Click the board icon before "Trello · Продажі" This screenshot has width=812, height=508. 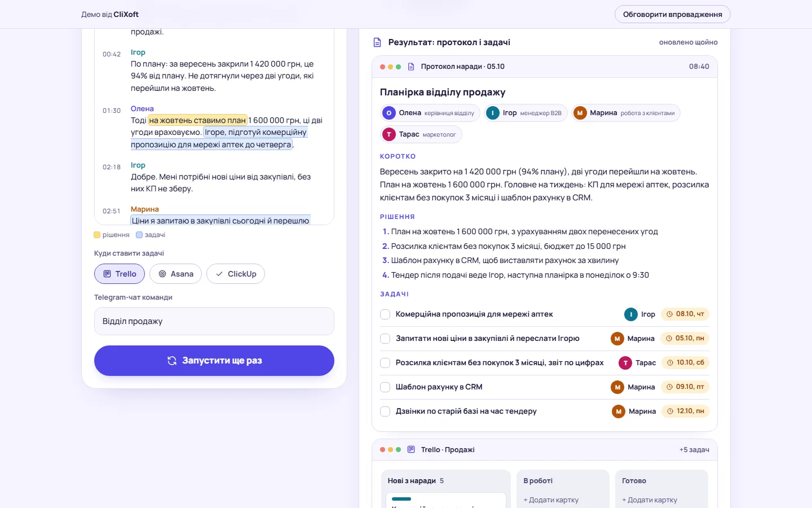click(411, 450)
